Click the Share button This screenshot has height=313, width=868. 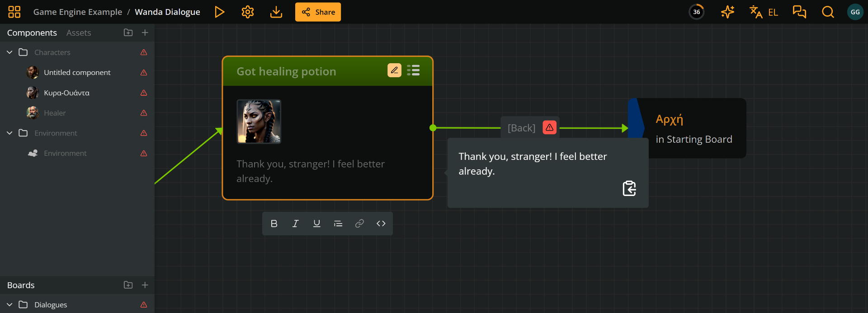pyautogui.click(x=318, y=12)
